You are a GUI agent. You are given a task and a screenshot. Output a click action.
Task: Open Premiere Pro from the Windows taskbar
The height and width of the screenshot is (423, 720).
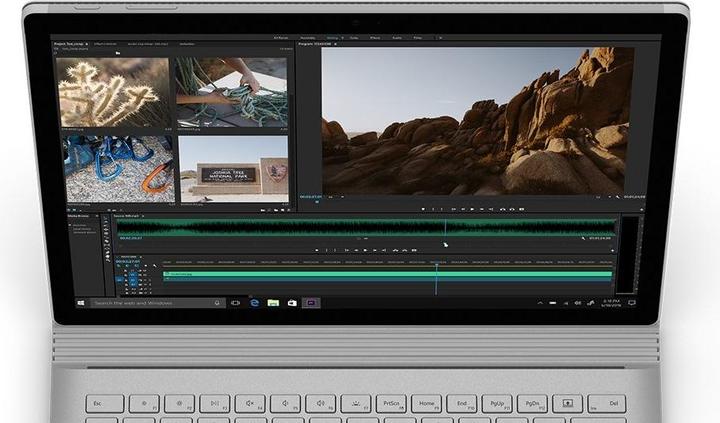[x=311, y=302]
